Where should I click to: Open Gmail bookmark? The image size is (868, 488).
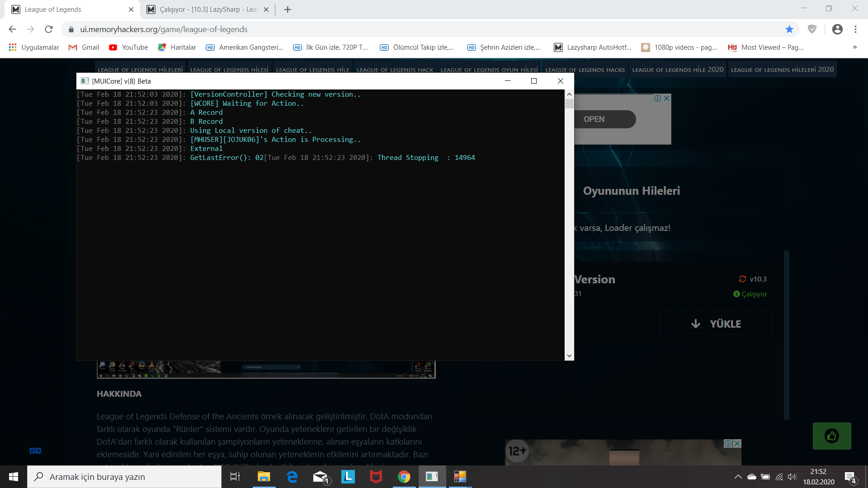coord(84,47)
